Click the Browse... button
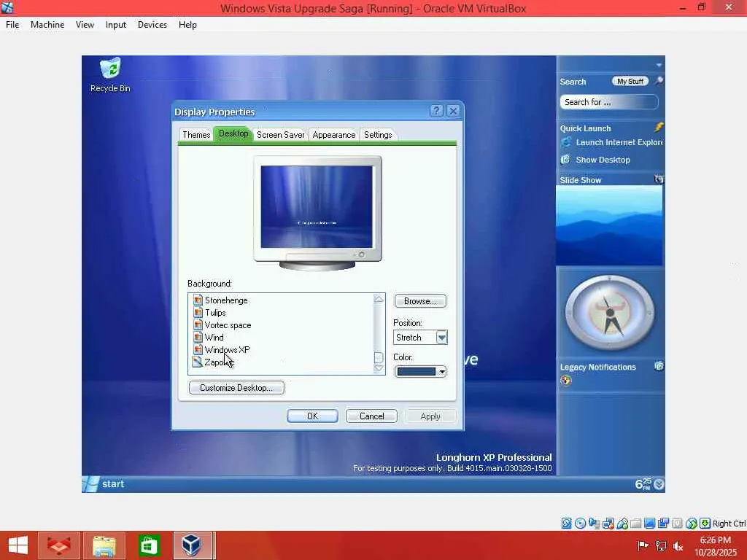 tap(420, 301)
